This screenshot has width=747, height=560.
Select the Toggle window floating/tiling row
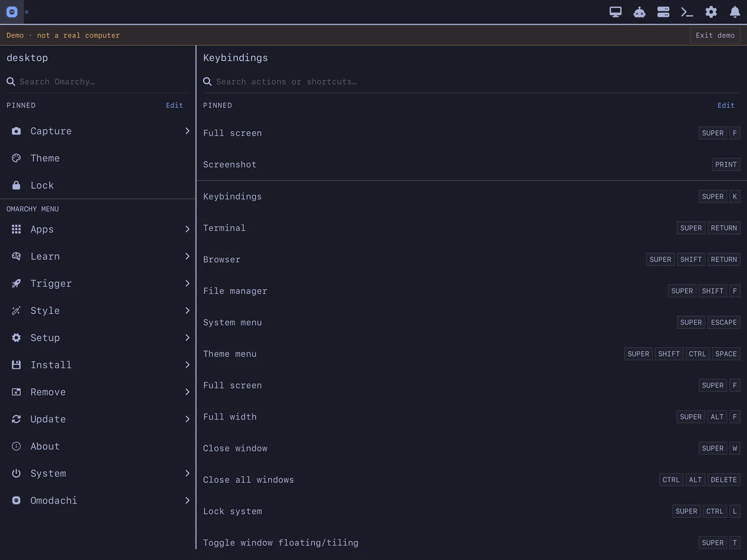[x=472, y=543]
